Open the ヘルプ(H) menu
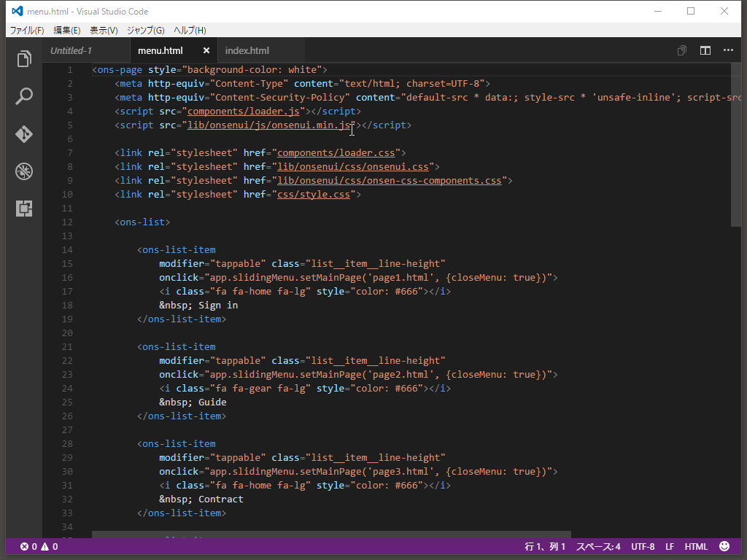Viewport: 747px width, 560px height. point(190,31)
